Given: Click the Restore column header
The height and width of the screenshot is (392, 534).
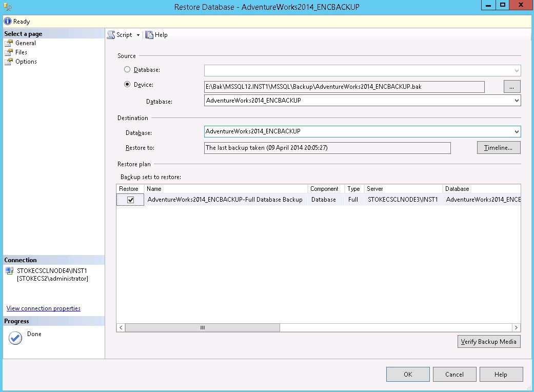Looking at the screenshot, I should pyautogui.click(x=130, y=189).
